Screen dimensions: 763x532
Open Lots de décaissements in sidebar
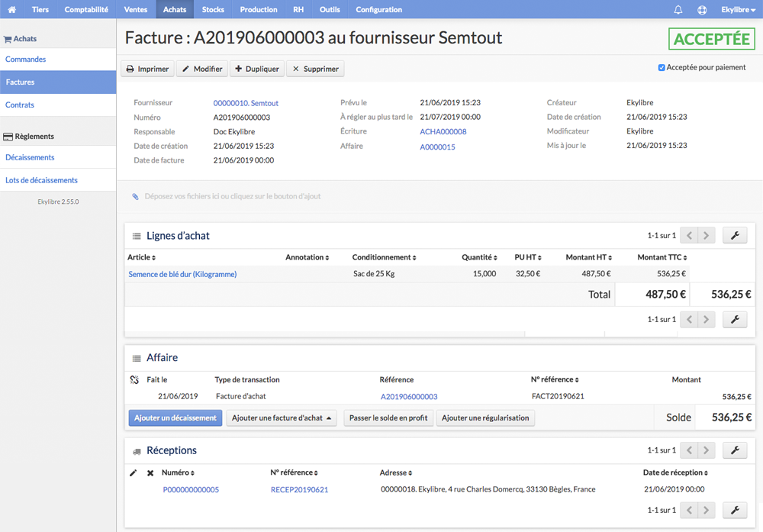(x=58, y=181)
